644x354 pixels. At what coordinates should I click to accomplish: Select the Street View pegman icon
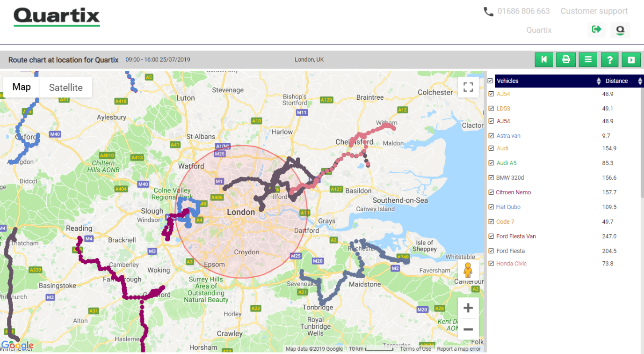[468, 269]
